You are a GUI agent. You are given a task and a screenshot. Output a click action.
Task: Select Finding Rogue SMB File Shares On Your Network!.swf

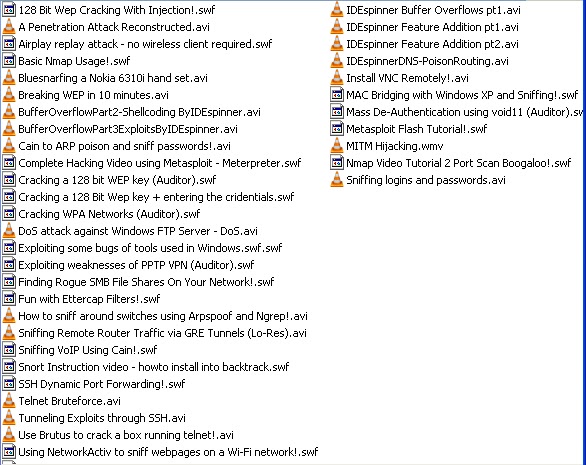point(146,282)
